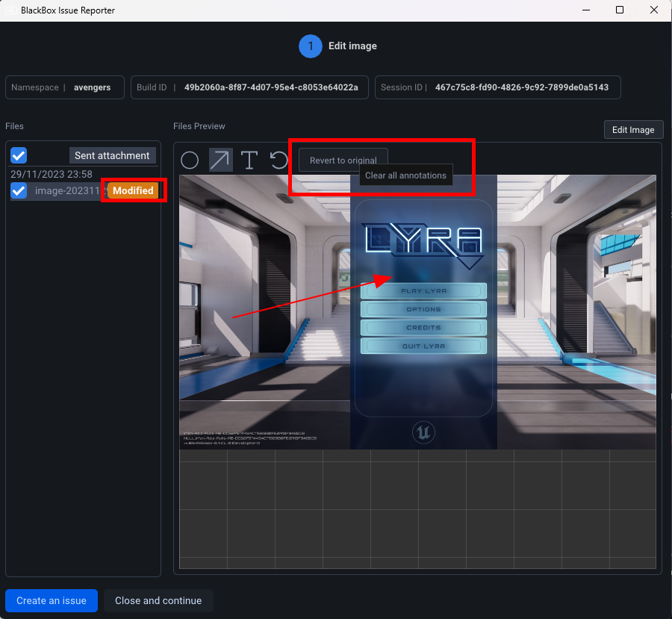
Task: Click the undo annotation icon
Action: 279,161
